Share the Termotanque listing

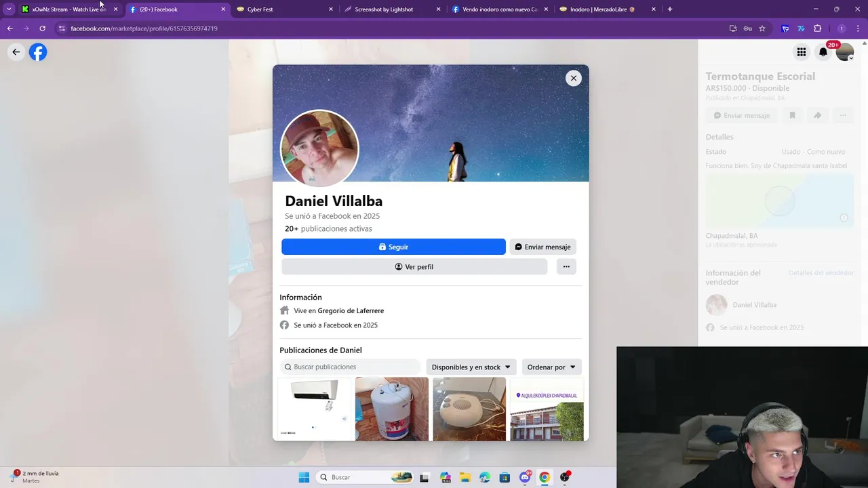[x=818, y=115]
